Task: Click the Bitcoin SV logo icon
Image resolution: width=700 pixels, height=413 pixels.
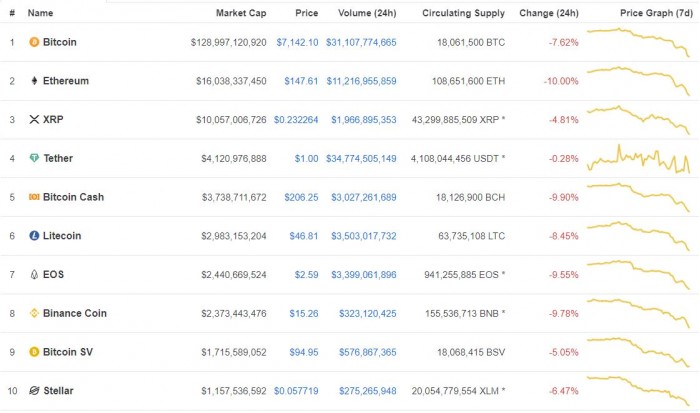Action: pos(34,351)
